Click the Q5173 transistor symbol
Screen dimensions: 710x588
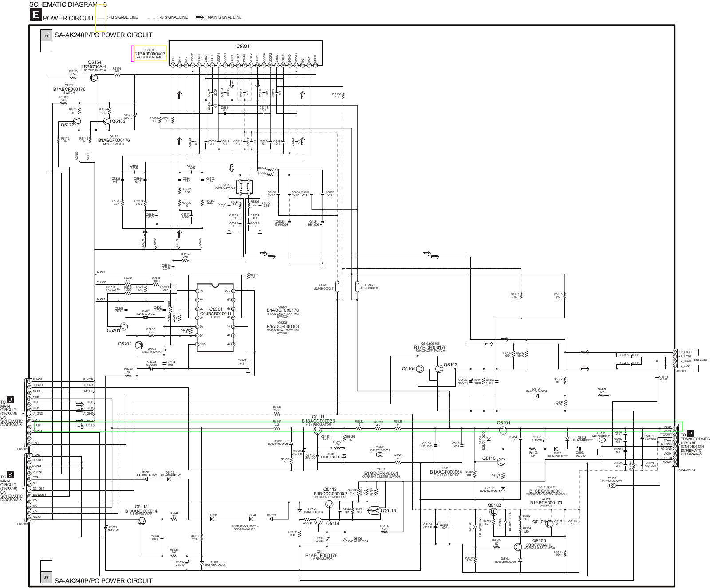pos(77,121)
